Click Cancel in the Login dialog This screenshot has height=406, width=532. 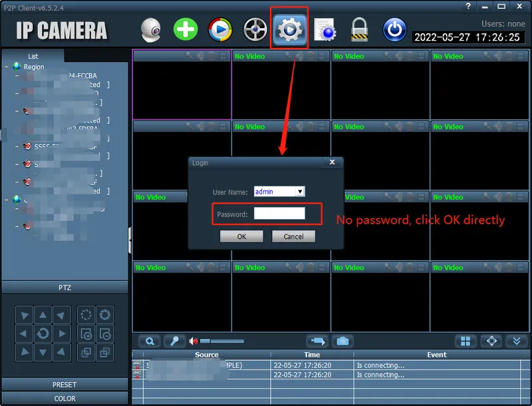coord(293,236)
